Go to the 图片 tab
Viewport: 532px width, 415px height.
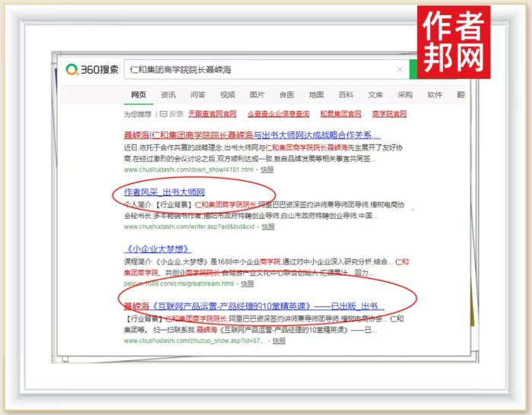[257, 95]
